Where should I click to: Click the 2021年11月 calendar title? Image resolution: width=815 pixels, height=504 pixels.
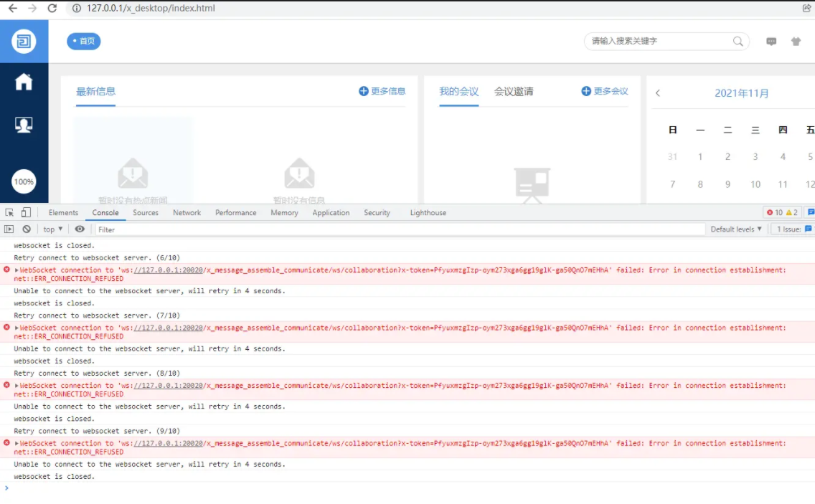(x=742, y=93)
